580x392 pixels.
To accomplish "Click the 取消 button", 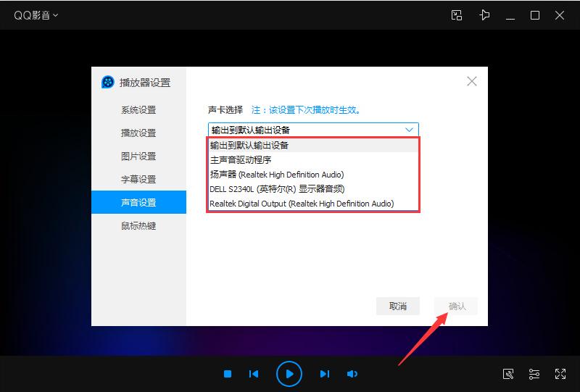I will 398,306.
